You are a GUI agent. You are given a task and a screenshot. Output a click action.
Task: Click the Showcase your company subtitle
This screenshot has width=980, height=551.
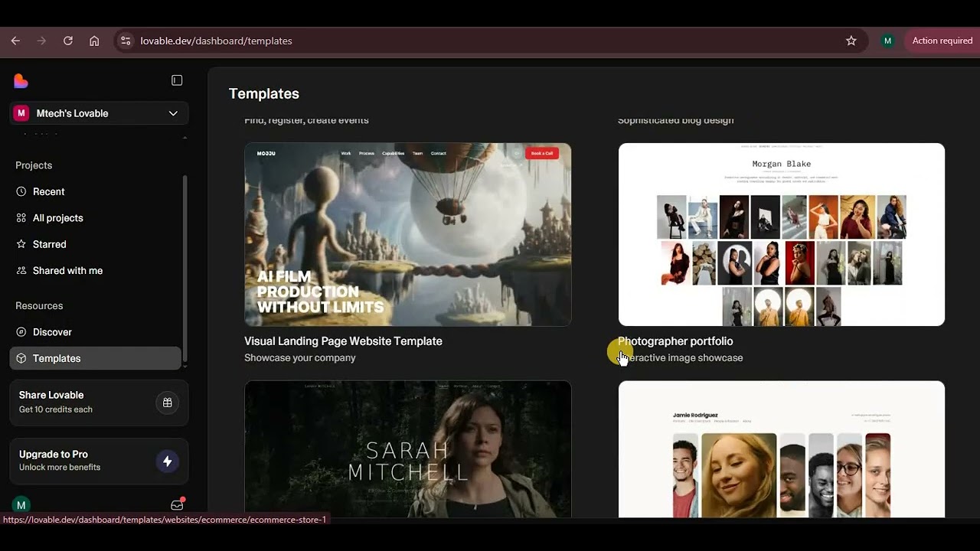(300, 358)
